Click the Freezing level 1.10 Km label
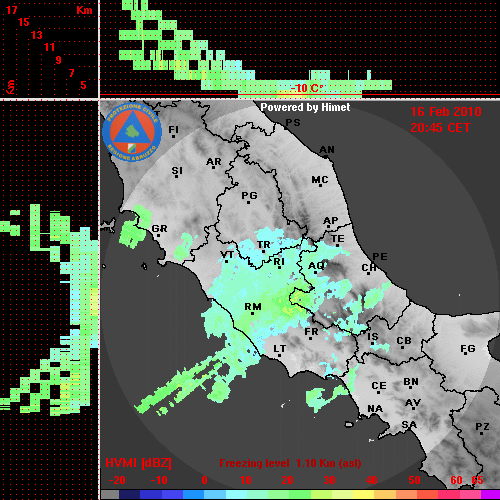The width and height of the screenshot is (500, 500). (290, 463)
